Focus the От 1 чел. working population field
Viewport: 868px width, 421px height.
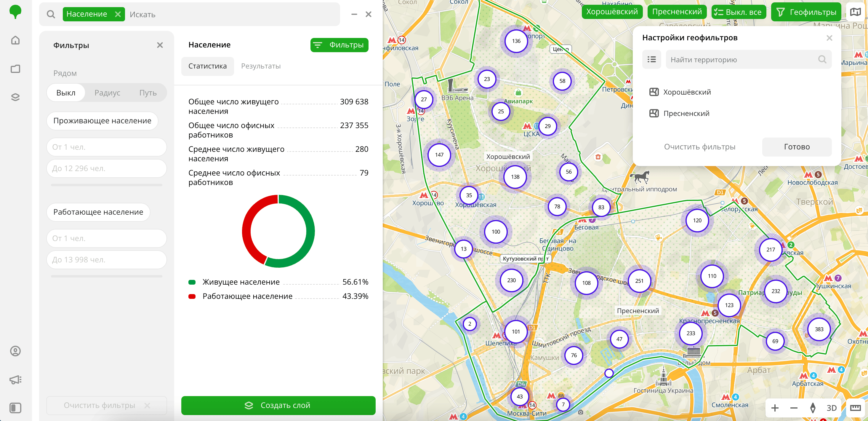coord(106,238)
